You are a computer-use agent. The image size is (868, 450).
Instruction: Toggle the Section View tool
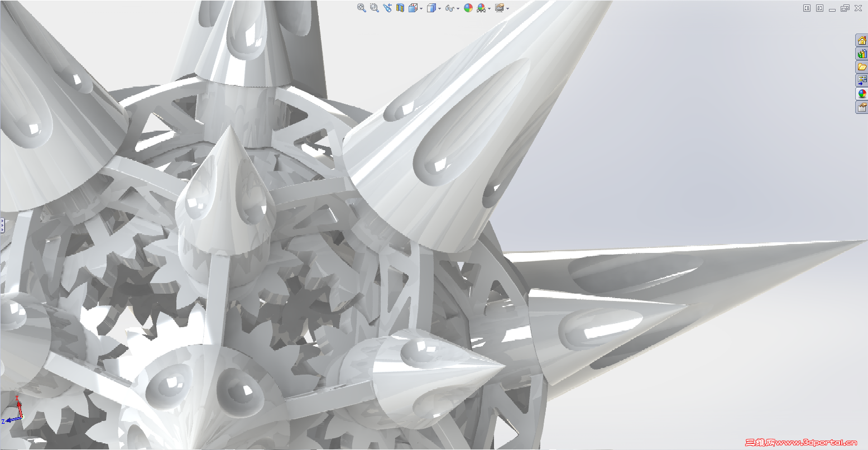click(x=400, y=8)
